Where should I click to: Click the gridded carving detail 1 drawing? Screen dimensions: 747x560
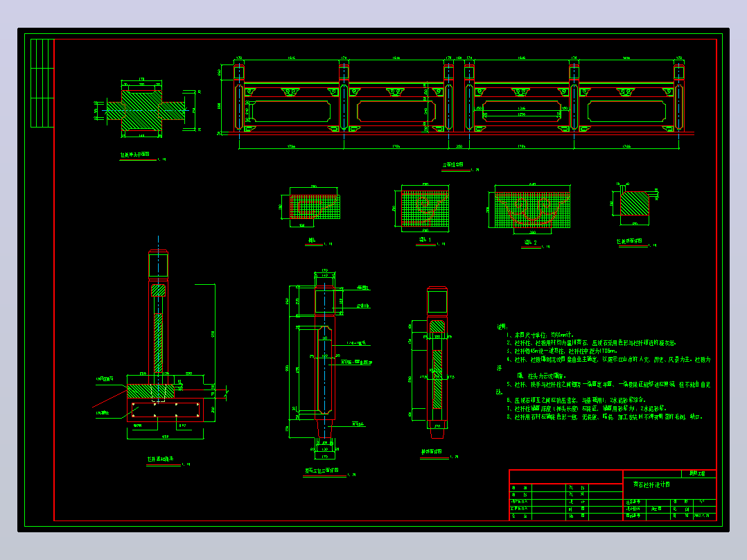pyautogui.click(x=425, y=209)
